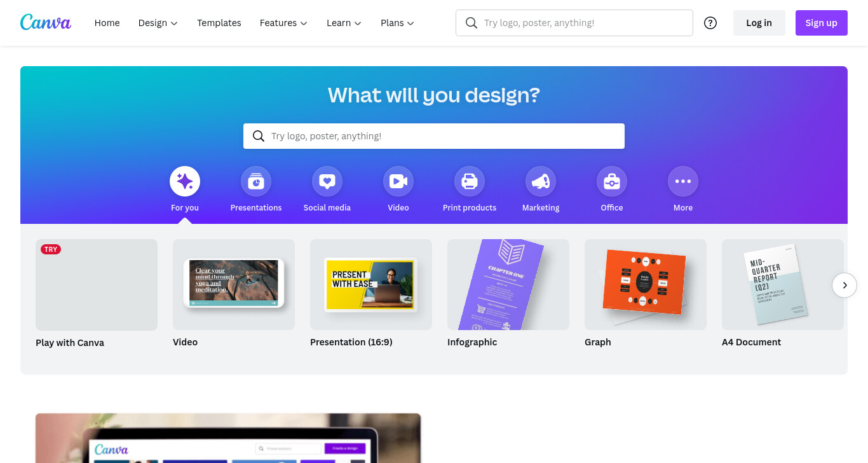Expand the Plans dropdown menu

point(397,23)
